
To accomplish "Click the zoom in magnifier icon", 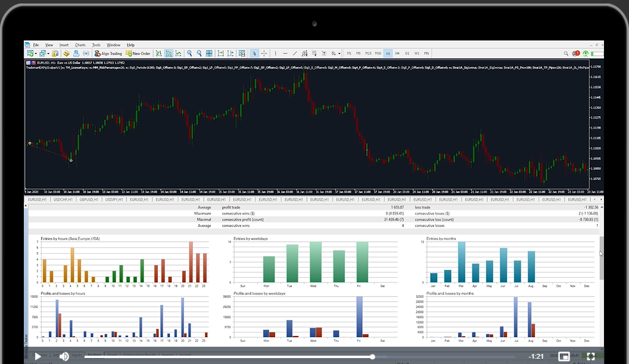I will (189, 53).
